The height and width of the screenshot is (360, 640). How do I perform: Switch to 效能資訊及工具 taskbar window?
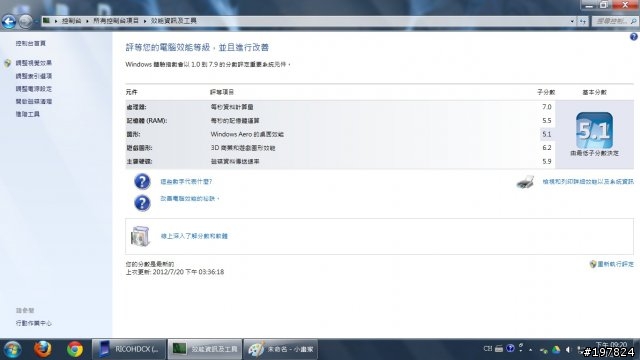[x=205, y=349]
